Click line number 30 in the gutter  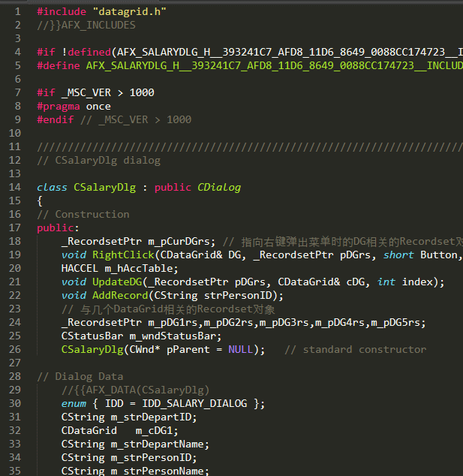[15, 403]
